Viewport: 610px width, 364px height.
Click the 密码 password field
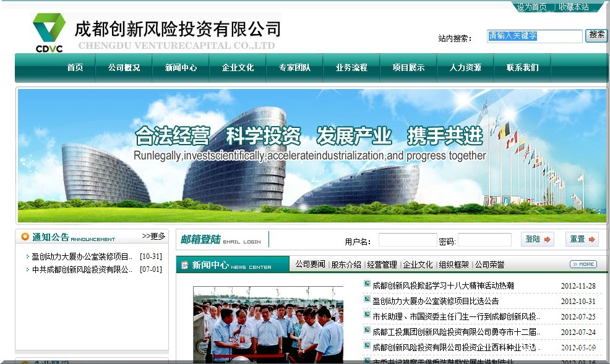pos(485,240)
